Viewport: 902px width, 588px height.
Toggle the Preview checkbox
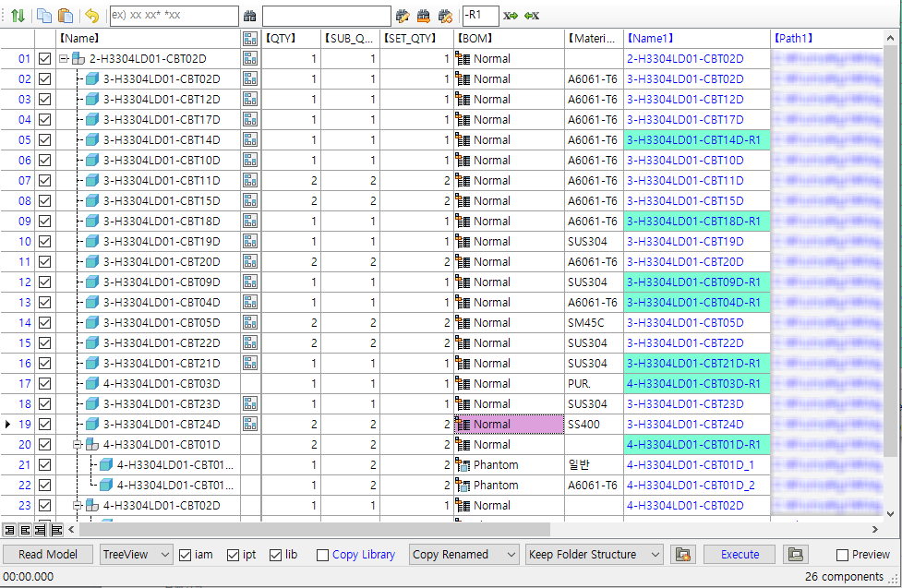click(842, 555)
